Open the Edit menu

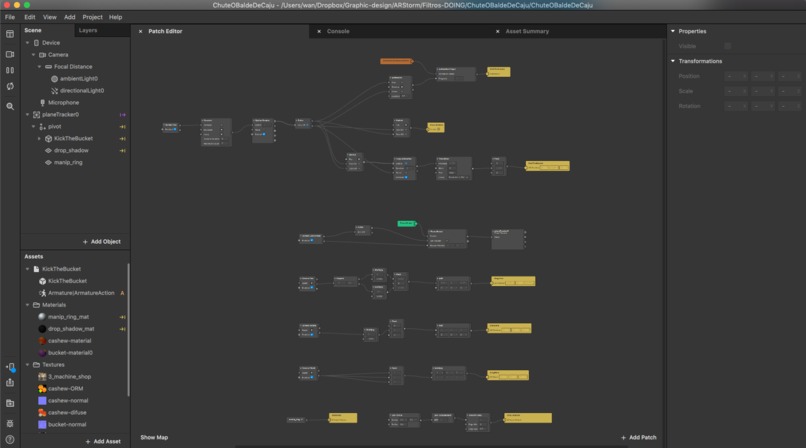(x=30, y=17)
